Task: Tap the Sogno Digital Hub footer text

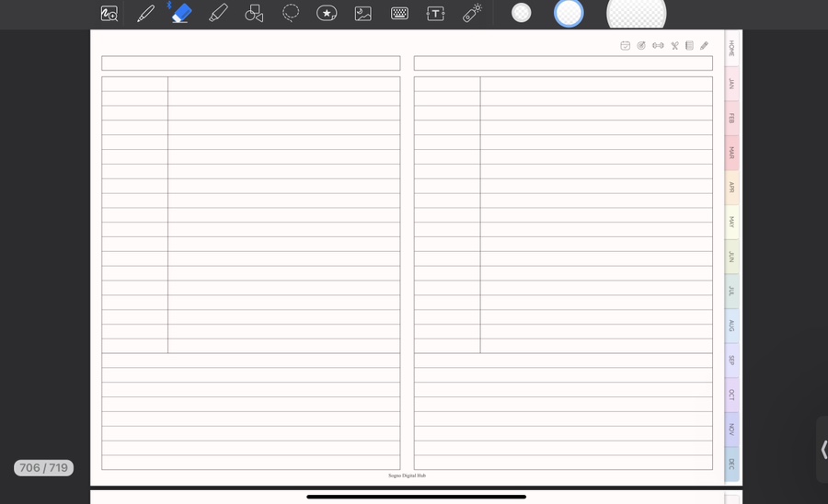Action: pyautogui.click(x=407, y=475)
